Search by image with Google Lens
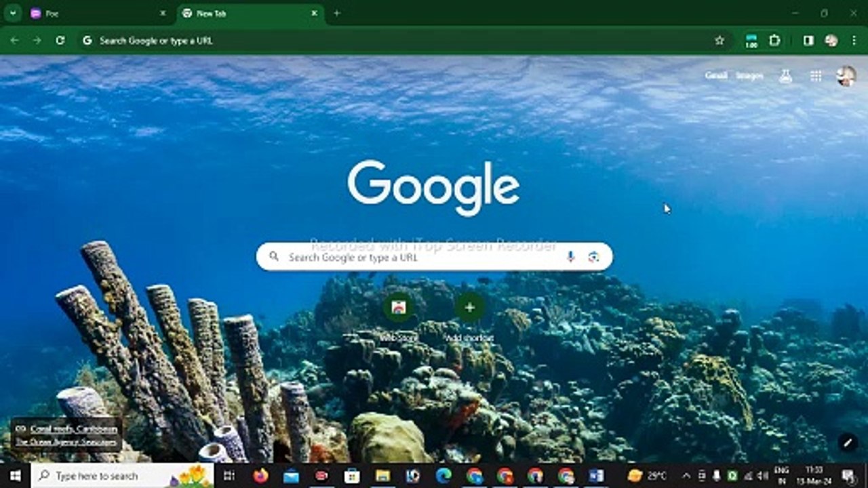This screenshot has width=868, height=488. pos(594,257)
